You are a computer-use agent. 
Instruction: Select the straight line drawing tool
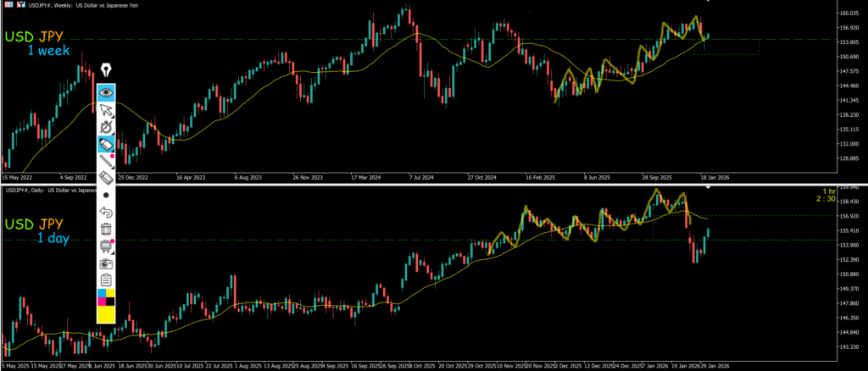(x=107, y=161)
